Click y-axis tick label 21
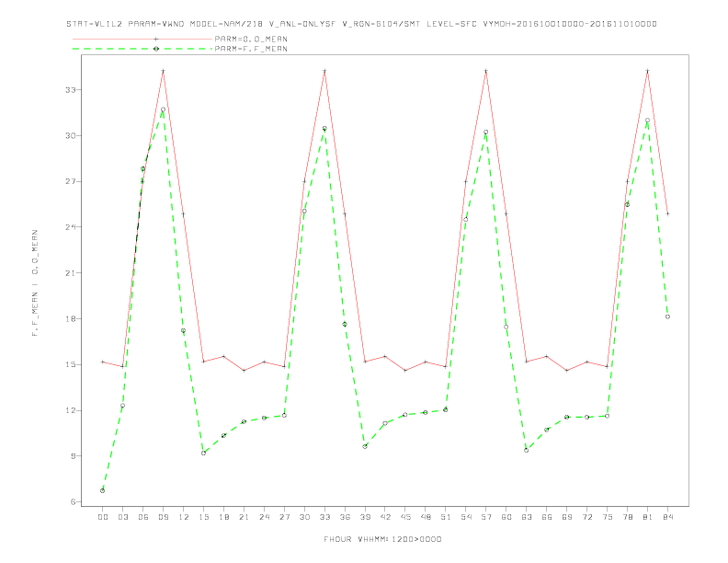The height and width of the screenshot is (563, 728). [x=70, y=273]
